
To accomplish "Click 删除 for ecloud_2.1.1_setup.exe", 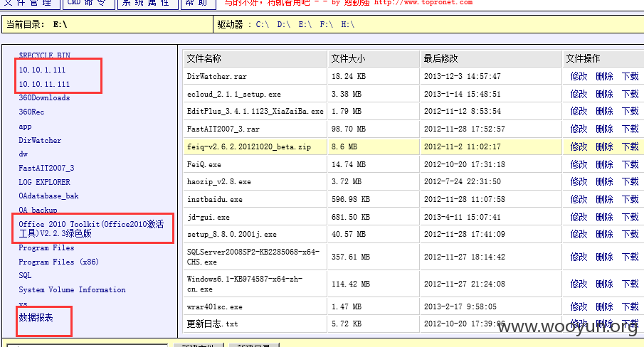I will [x=605, y=95].
